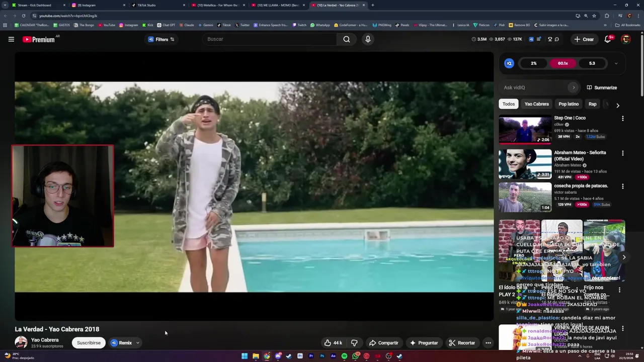Click the vidIQ list icon in header
This screenshot has width=644, height=362.
pyautogui.click(x=539, y=39)
